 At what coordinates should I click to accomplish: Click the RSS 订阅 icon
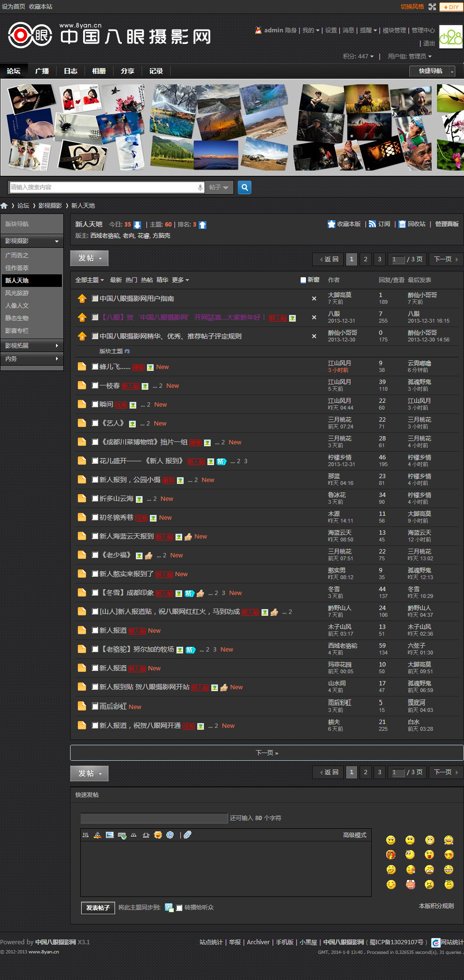pyautogui.click(x=372, y=224)
